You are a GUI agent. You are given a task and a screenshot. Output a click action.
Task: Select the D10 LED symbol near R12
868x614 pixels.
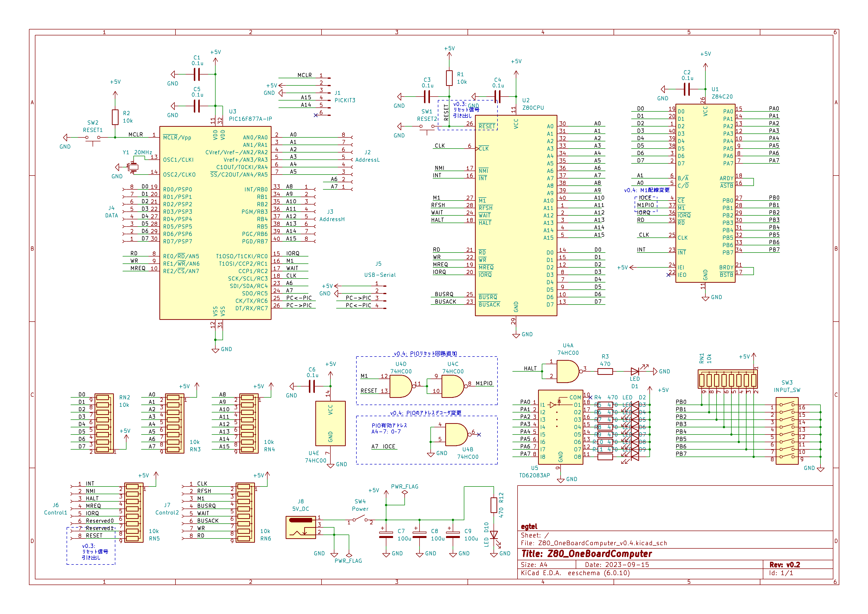click(494, 535)
